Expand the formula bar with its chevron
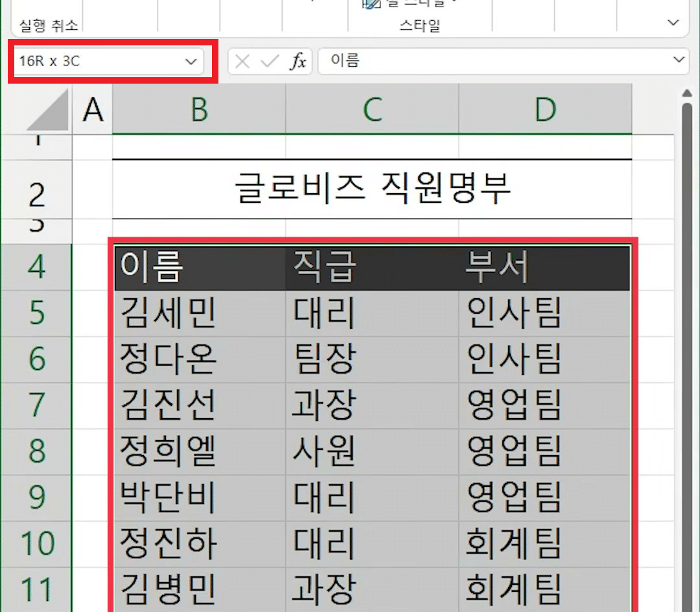Viewport: 700px width, 612px height. coord(679,60)
